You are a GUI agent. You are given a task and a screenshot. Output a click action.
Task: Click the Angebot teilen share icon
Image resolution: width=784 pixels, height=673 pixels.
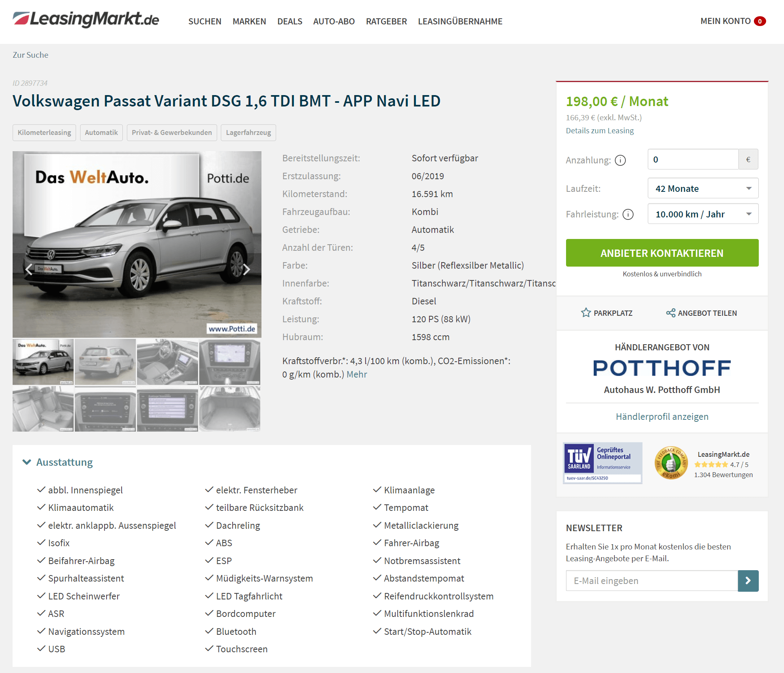(x=671, y=313)
